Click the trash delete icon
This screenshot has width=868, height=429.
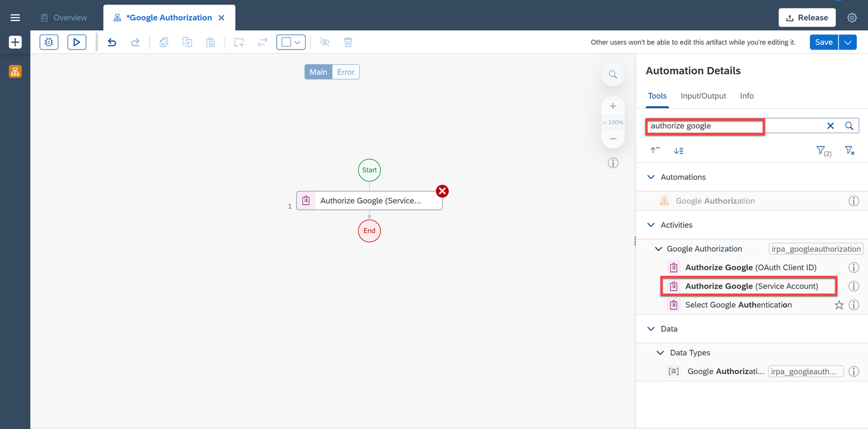pos(348,42)
